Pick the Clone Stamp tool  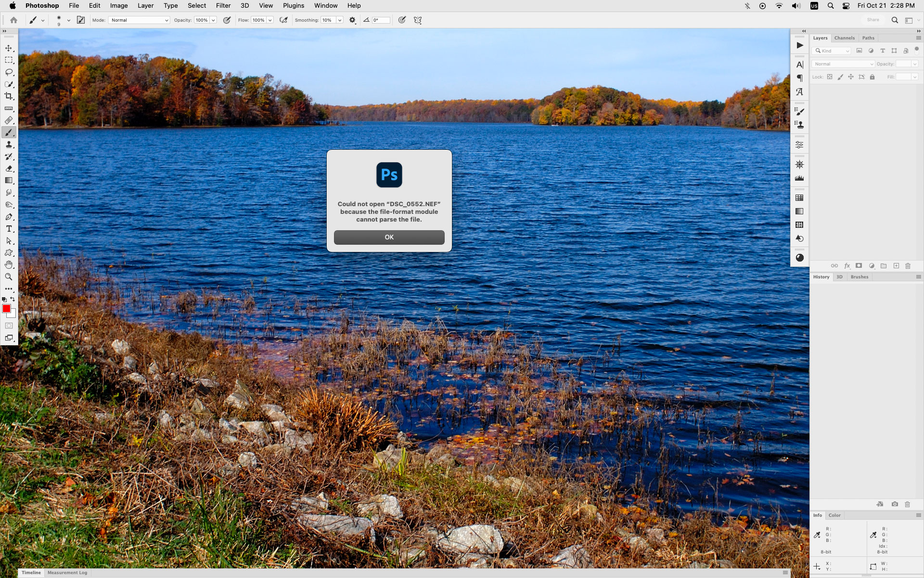9,144
